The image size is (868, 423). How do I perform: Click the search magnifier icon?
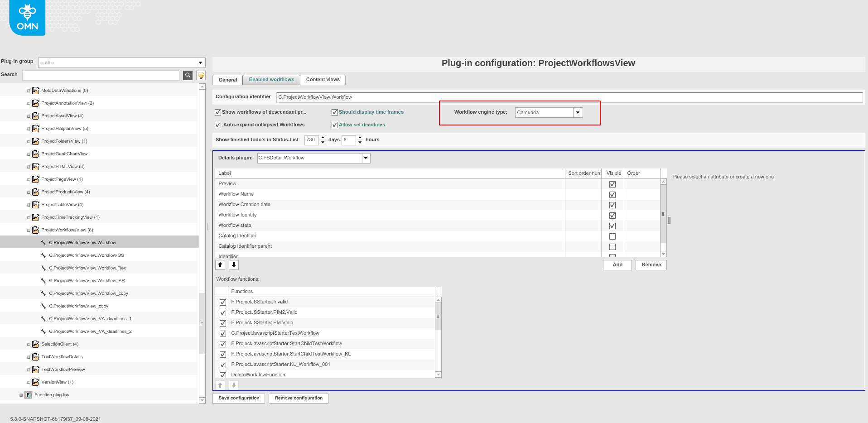tap(188, 75)
